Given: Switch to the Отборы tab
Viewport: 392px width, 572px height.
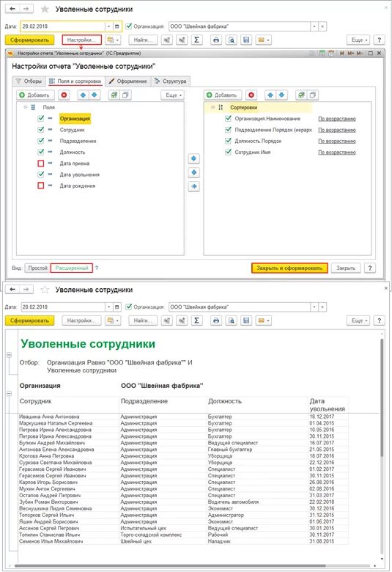Looking at the screenshot, I should pos(29,81).
